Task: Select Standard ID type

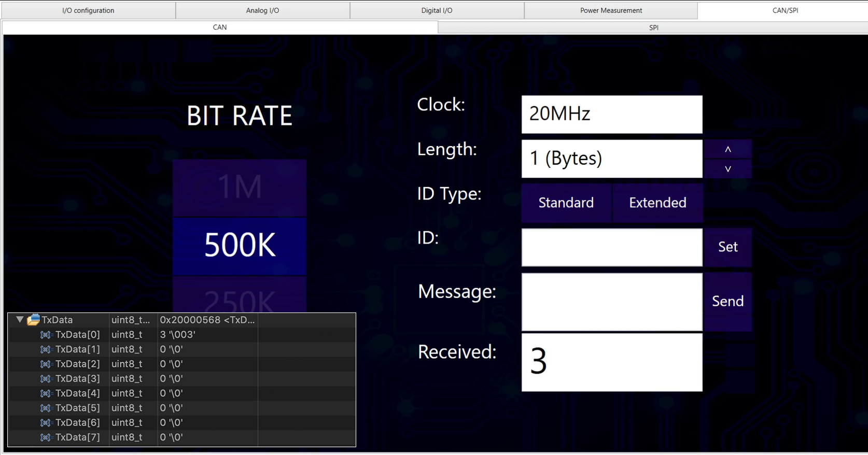Action: pyautogui.click(x=566, y=203)
